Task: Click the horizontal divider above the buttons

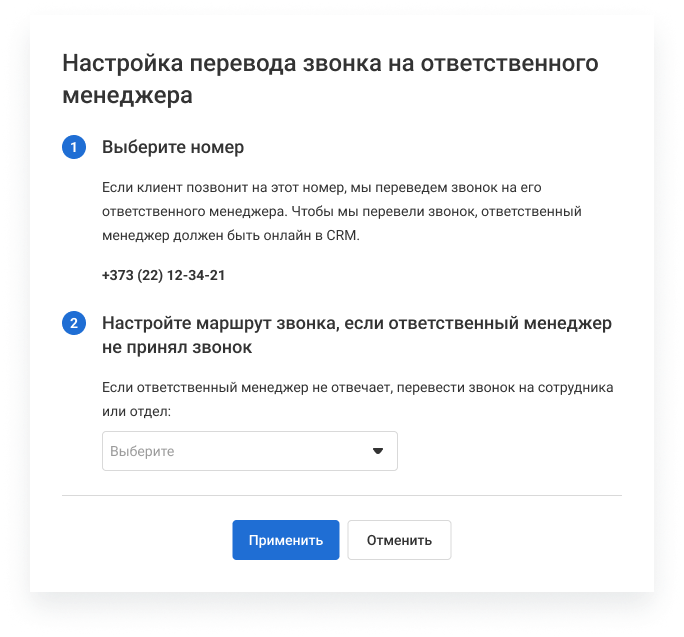Action: (342, 496)
